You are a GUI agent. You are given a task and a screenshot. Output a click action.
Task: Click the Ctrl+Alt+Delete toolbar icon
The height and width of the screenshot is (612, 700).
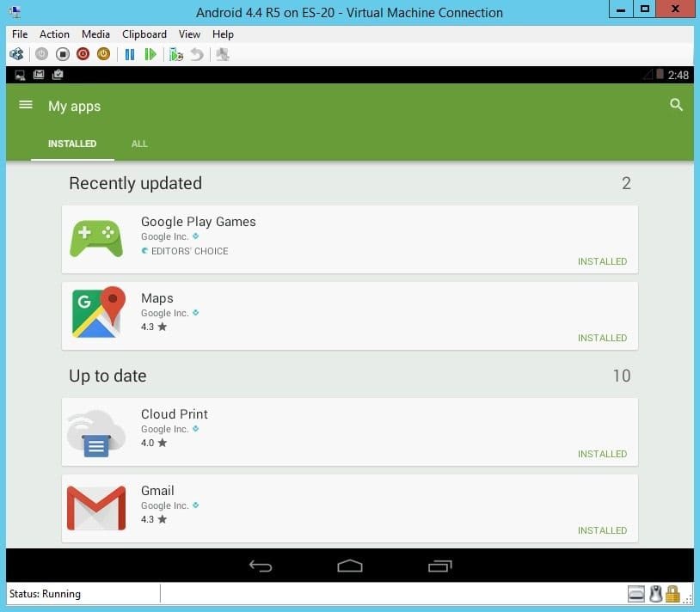coord(16,54)
